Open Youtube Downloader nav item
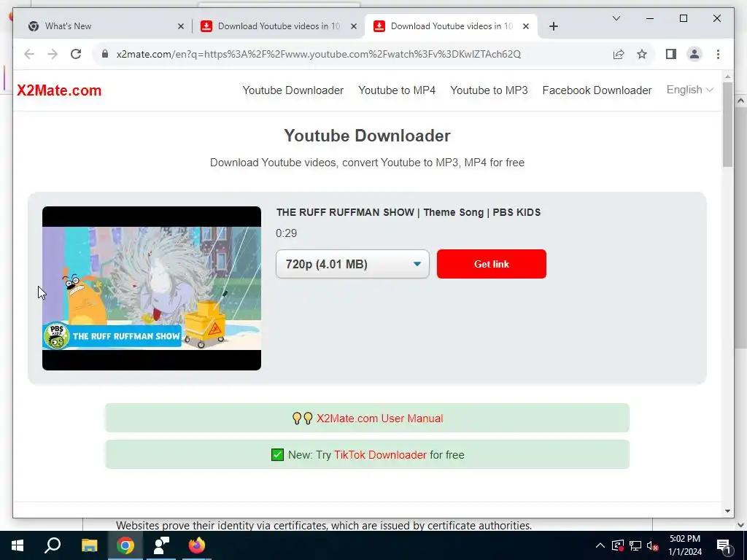 pyautogui.click(x=293, y=90)
